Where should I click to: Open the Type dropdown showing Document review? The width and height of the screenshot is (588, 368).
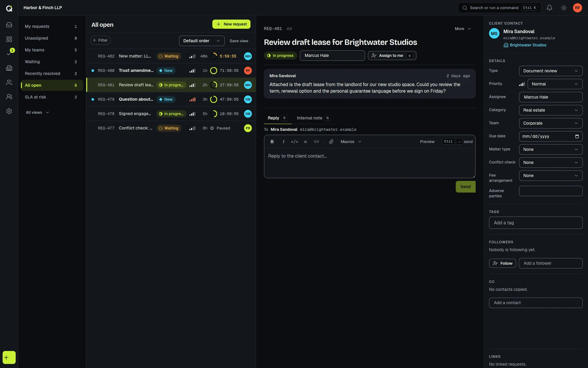pyautogui.click(x=551, y=71)
